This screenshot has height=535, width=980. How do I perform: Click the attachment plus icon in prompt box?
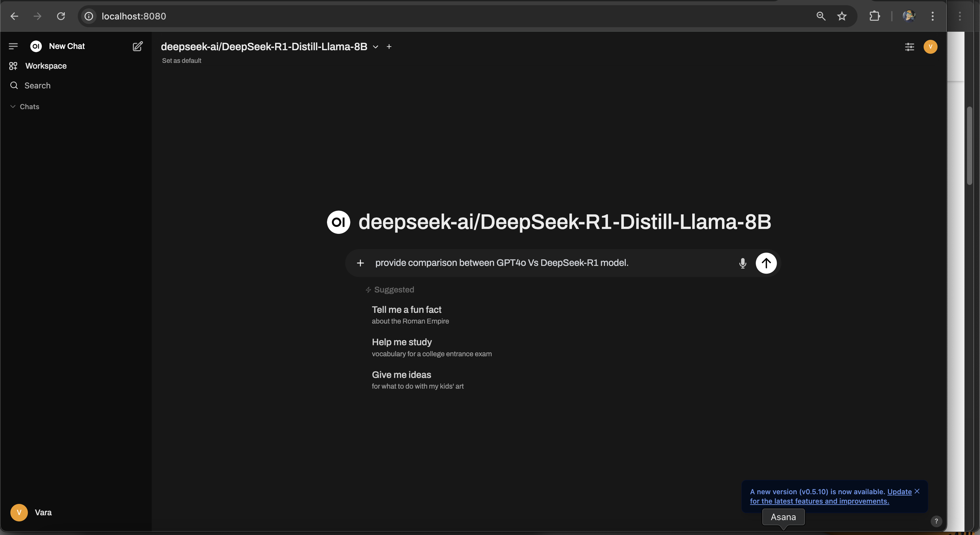pos(360,263)
